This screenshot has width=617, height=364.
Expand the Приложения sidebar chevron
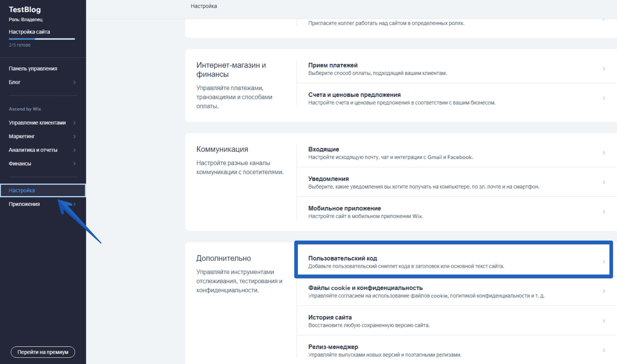click(74, 204)
